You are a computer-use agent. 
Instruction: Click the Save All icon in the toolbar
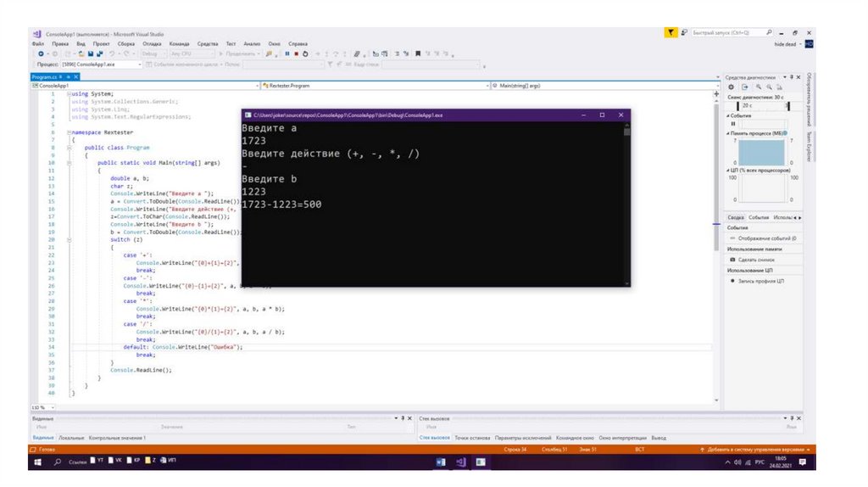(100, 53)
